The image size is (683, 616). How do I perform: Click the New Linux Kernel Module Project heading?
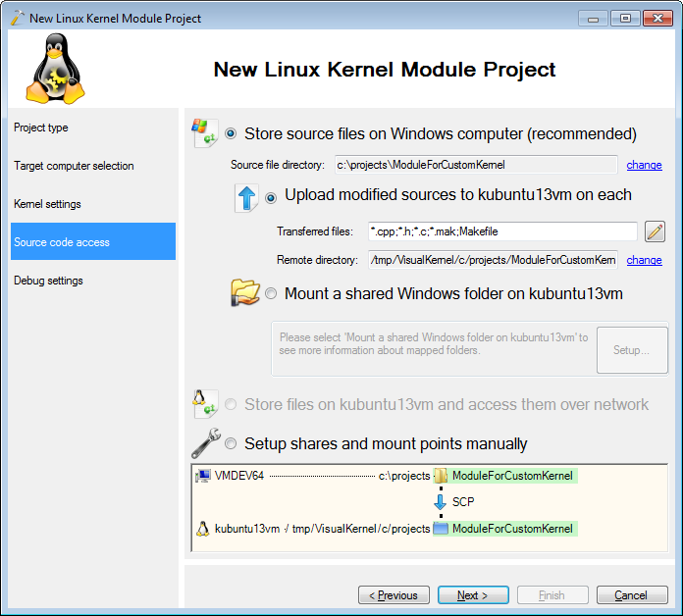coord(385,70)
